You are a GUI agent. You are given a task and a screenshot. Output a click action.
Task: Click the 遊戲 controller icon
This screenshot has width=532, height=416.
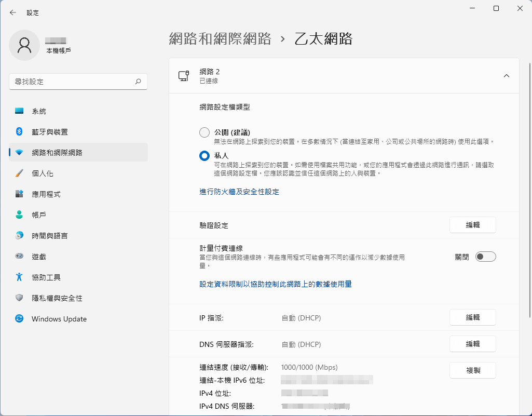point(19,257)
